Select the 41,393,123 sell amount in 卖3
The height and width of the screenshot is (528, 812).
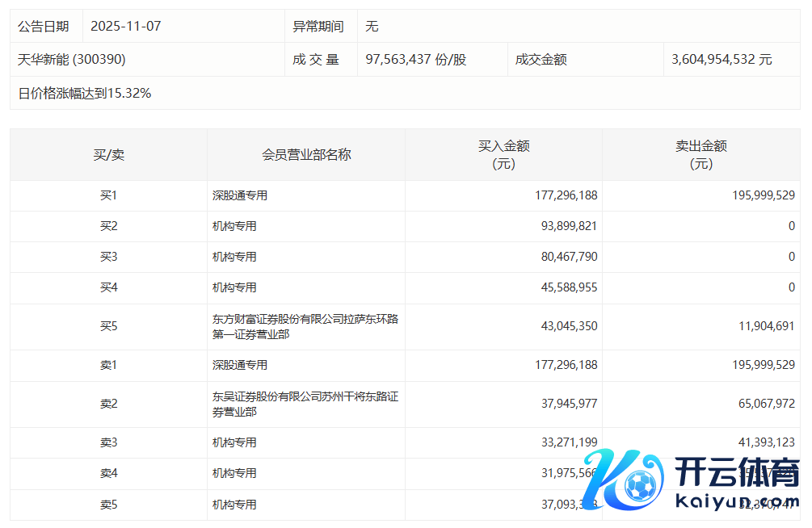(763, 442)
